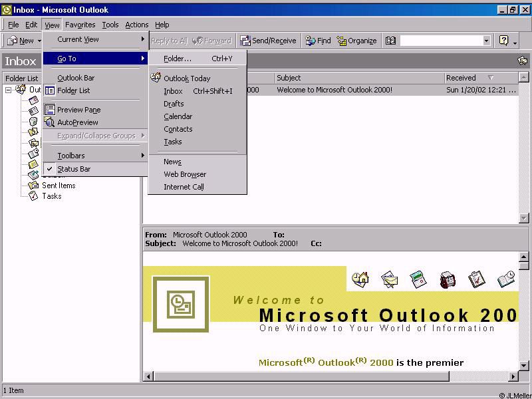Click the tasks clipboard icon in welcome banner
The height and width of the screenshot is (399, 532).
tap(477, 280)
